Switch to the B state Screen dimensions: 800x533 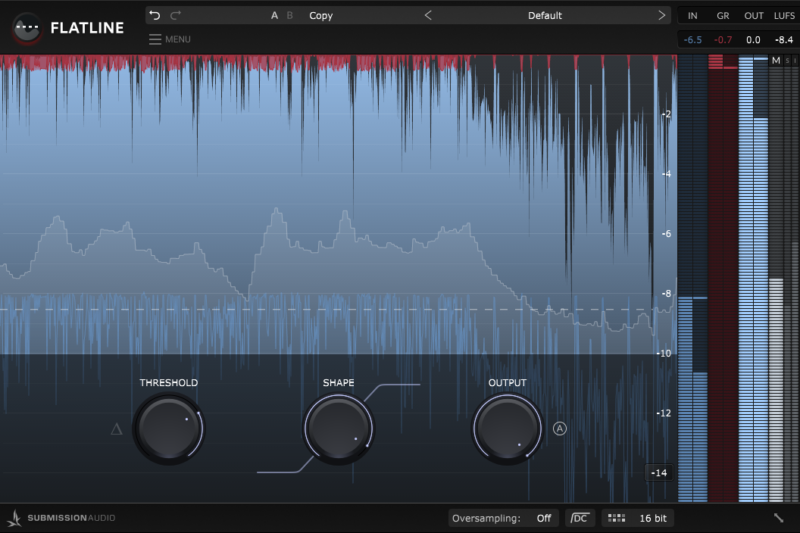tap(290, 15)
